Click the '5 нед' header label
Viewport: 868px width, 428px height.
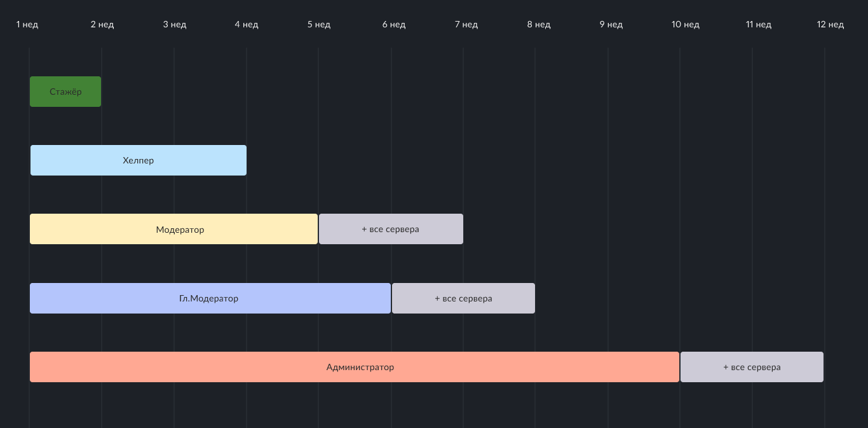(319, 25)
